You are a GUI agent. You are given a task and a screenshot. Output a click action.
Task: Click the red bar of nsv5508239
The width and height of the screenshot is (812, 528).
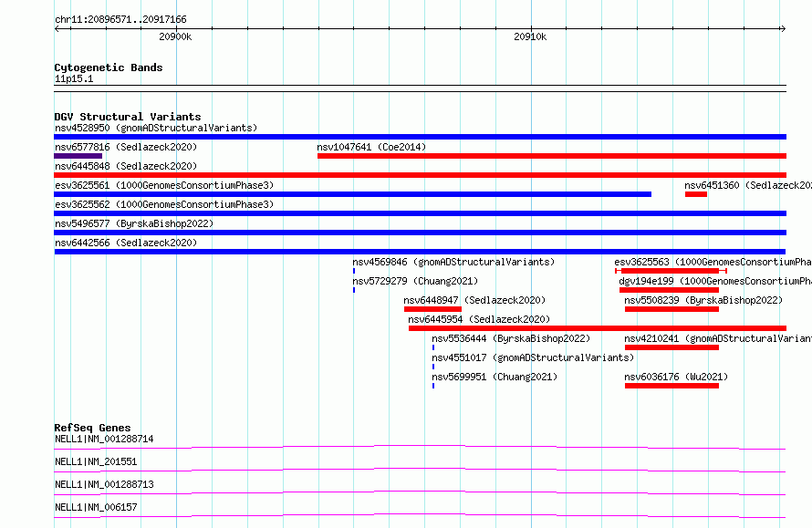tap(671, 309)
